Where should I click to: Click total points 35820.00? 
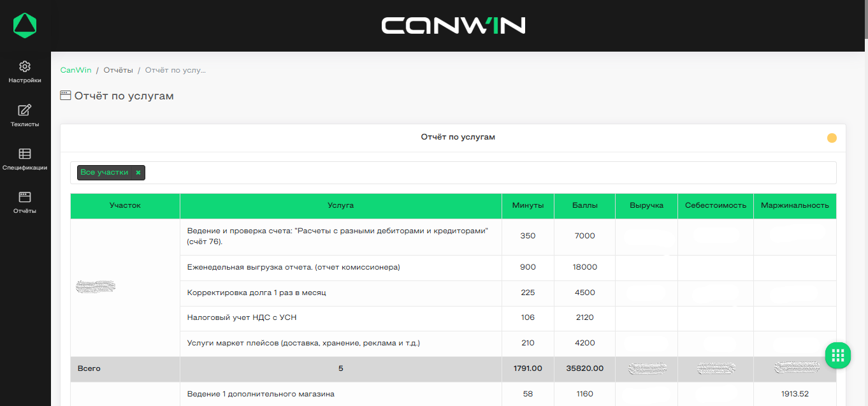585,368
